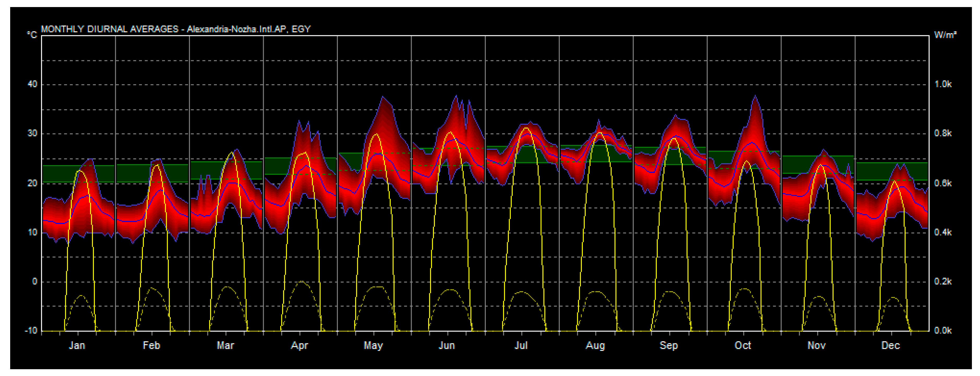The height and width of the screenshot is (376, 980).
Task: Click the Aug month label
Action: tap(595, 345)
